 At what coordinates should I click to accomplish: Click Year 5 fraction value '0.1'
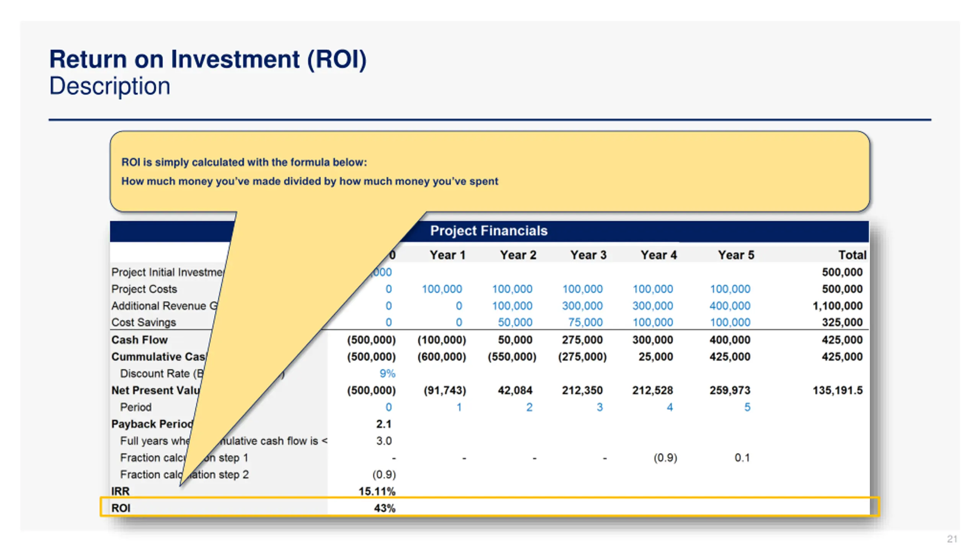pos(742,458)
